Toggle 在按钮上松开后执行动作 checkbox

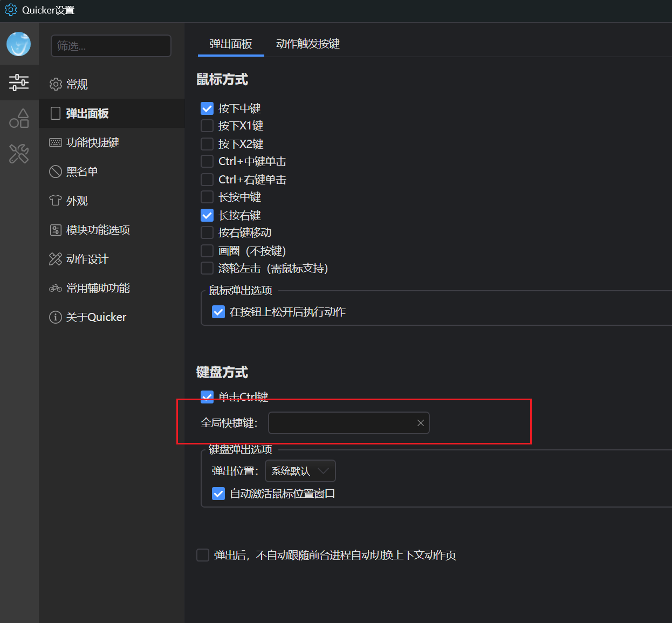point(218,312)
